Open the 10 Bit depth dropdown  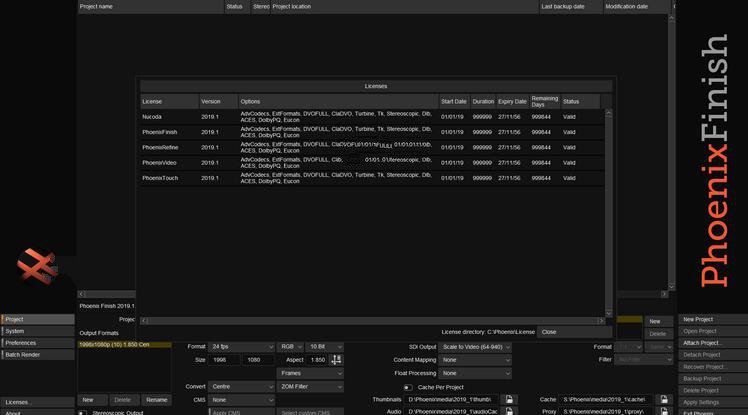(324, 347)
